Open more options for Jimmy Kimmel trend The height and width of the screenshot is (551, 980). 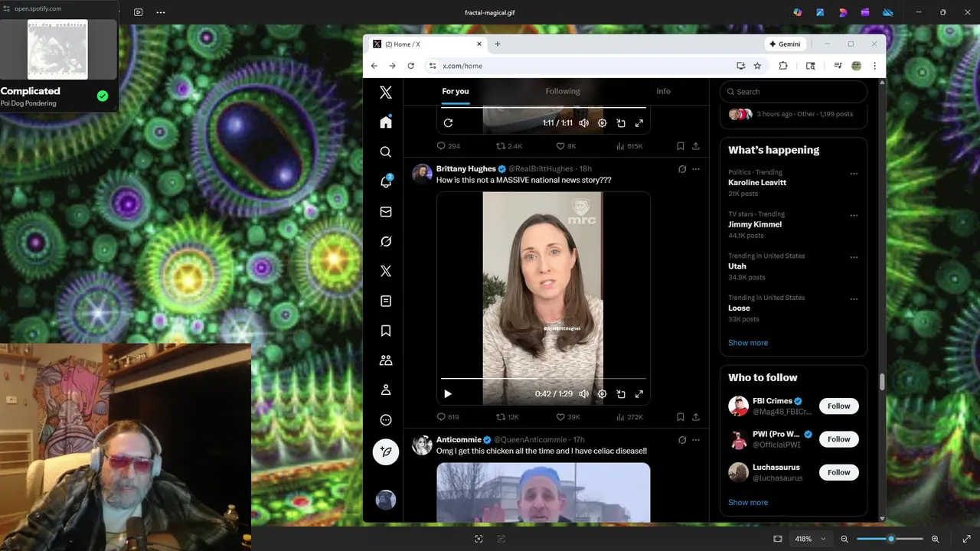[x=854, y=216]
